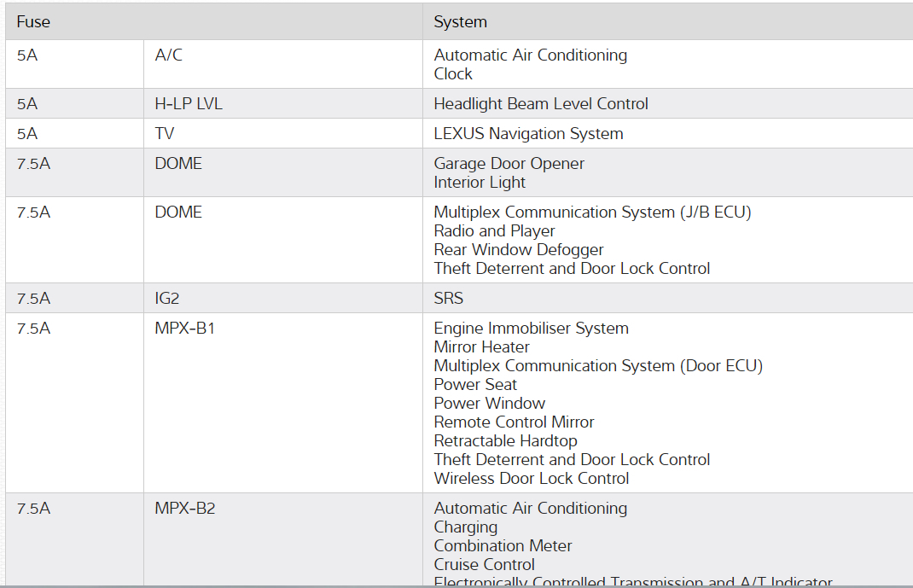This screenshot has width=913, height=588.
Task: Click the Retractable Hardtop entry
Action: pyautogui.click(x=505, y=441)
